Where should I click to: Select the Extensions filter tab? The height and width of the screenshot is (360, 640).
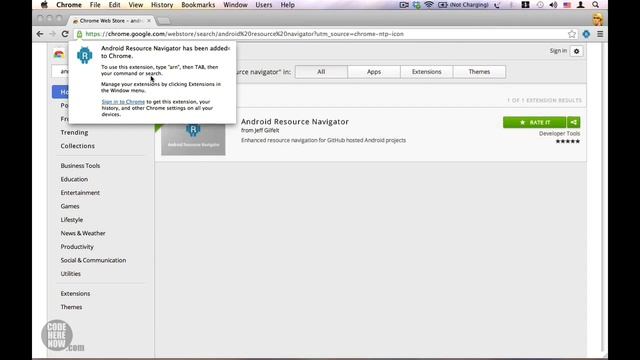coord(427,71)
